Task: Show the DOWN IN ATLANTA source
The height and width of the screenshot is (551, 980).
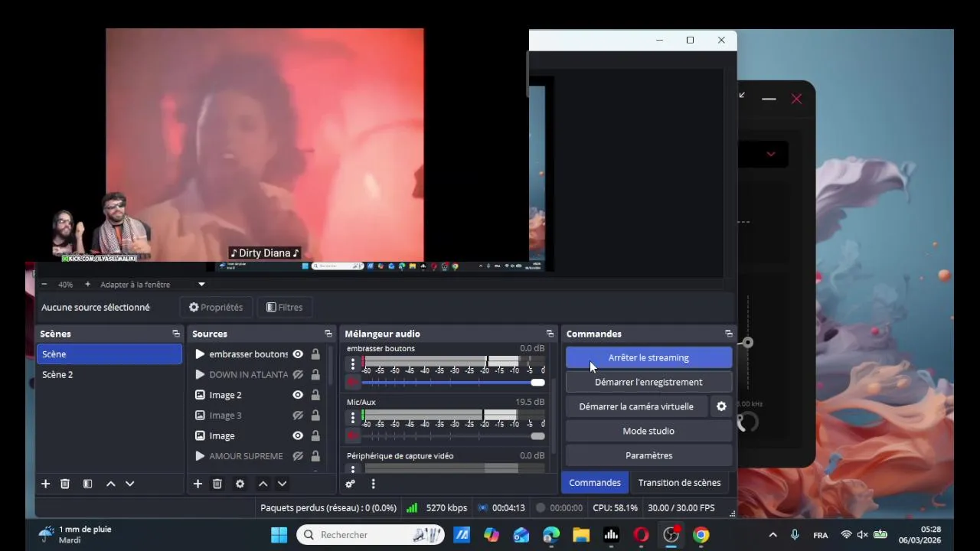Action: (x=298, y=375)
